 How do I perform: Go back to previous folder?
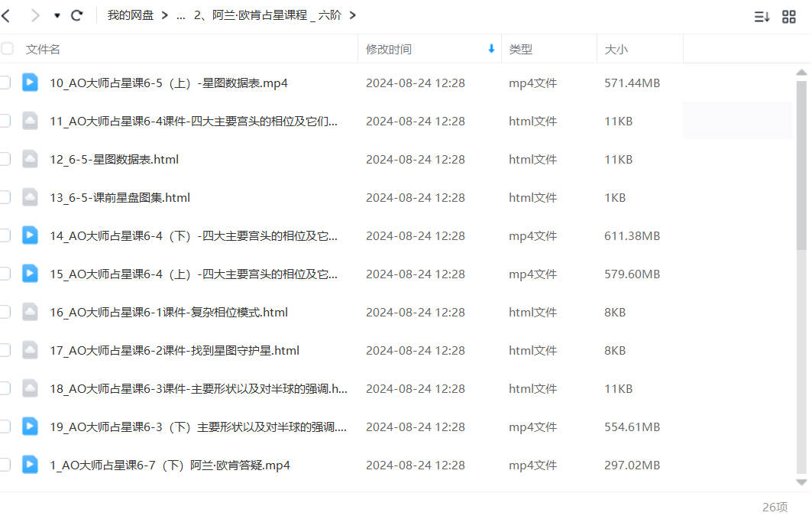coord(5,15)
